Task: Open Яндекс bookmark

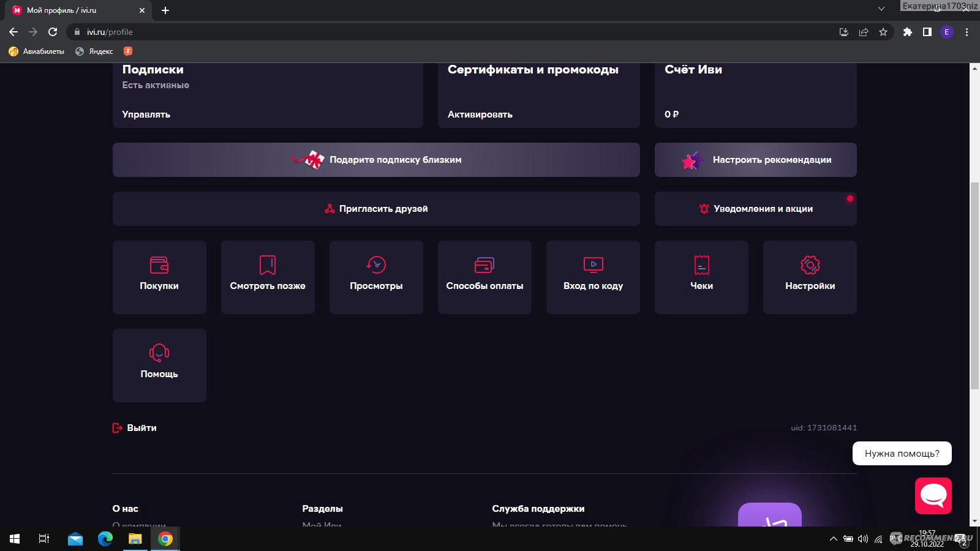Action: 94,51
